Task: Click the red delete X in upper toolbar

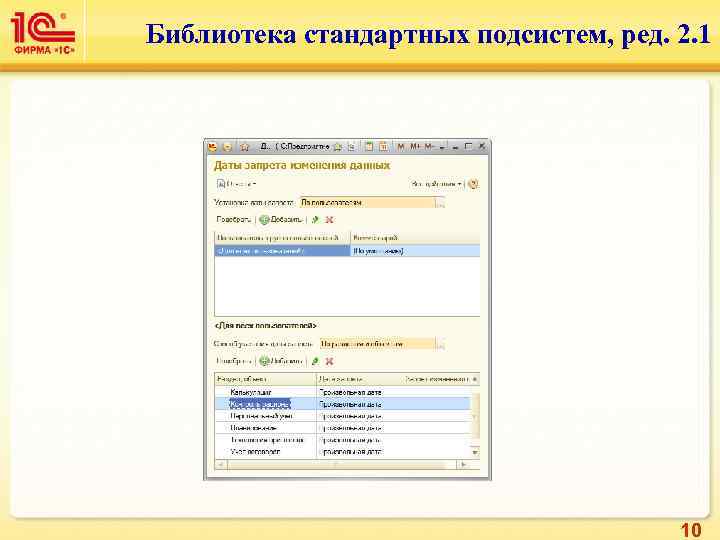Action: [x=329, y=219]
